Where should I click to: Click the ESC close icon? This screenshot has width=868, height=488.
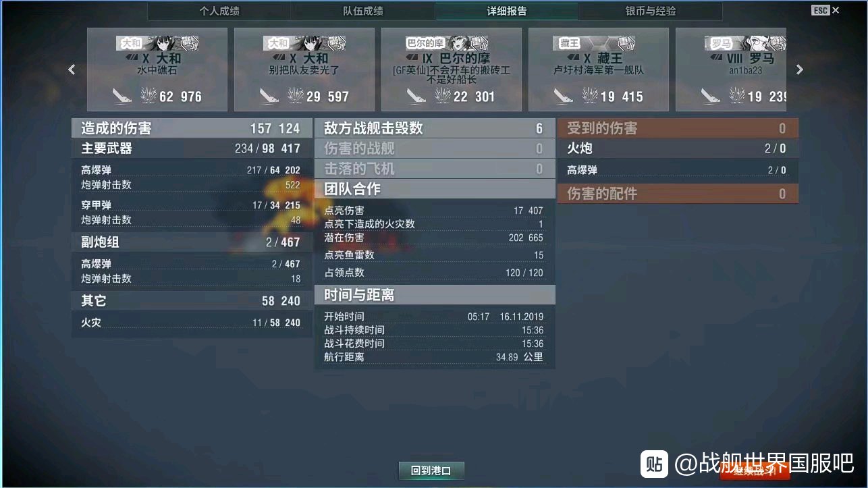(825, 10)
